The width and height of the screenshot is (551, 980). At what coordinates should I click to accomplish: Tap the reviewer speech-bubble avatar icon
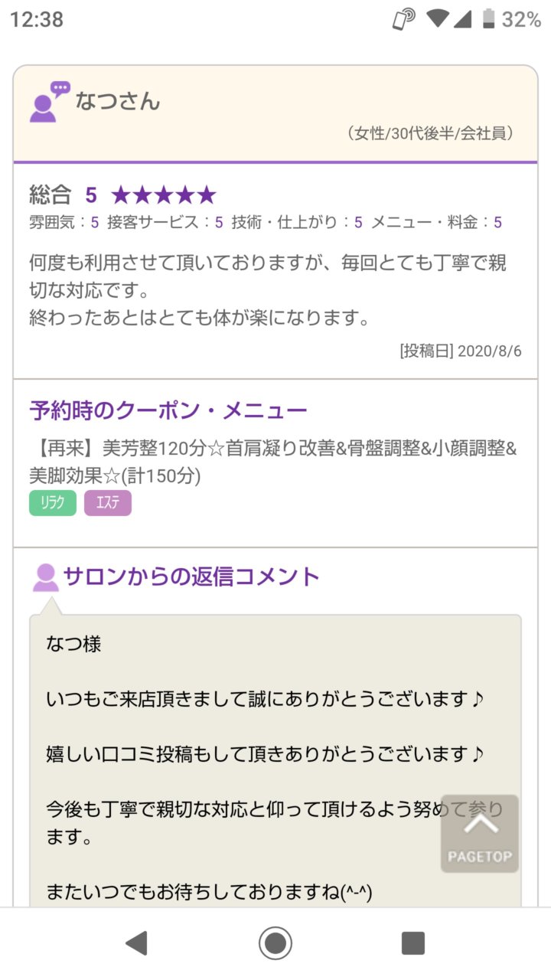[49, 102]
